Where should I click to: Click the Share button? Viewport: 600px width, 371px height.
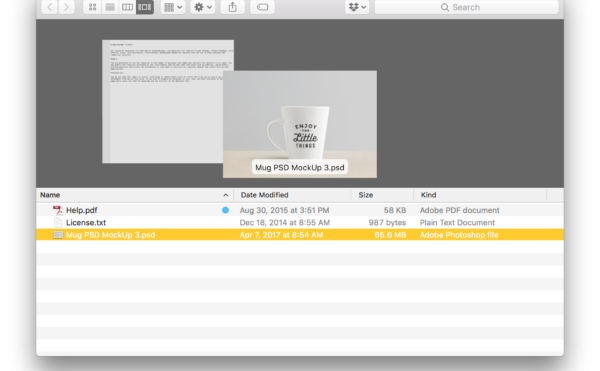[233, 7]
